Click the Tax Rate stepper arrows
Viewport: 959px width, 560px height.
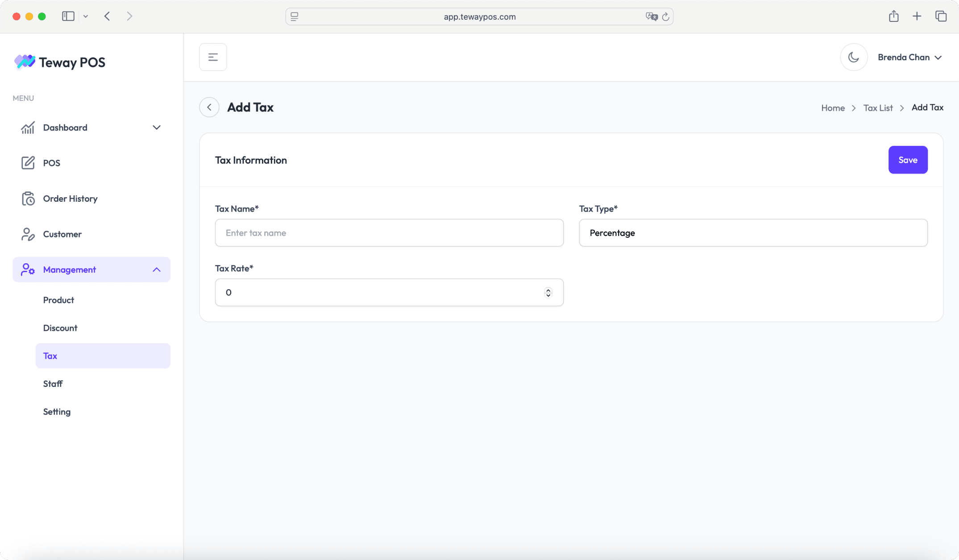tap(548, 293)
